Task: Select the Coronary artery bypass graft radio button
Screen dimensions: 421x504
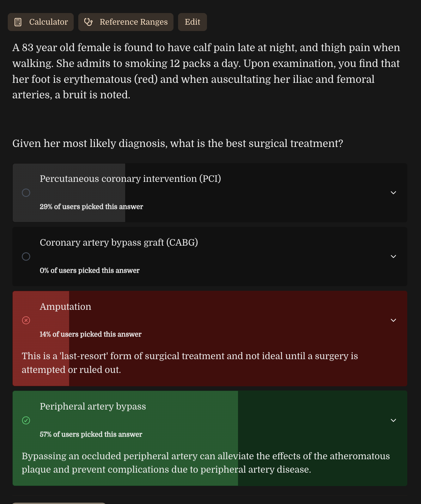Action: [x=26, y=257]
